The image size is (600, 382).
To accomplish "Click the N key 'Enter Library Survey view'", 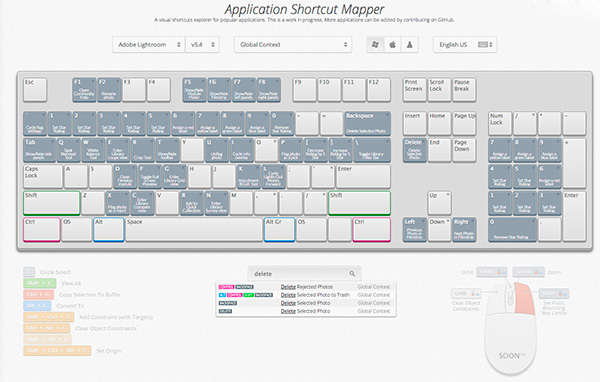I will coord(216,203).
